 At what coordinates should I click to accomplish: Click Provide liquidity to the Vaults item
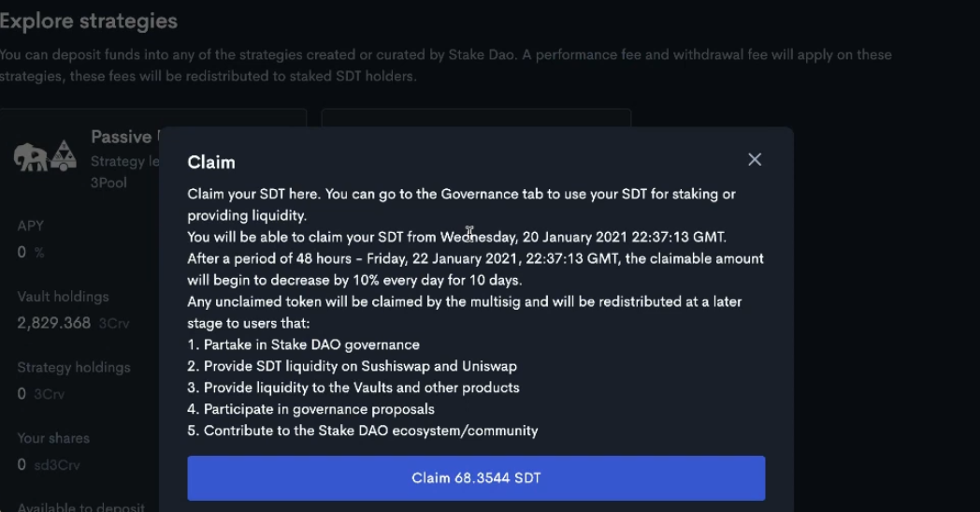click(353, 388)
